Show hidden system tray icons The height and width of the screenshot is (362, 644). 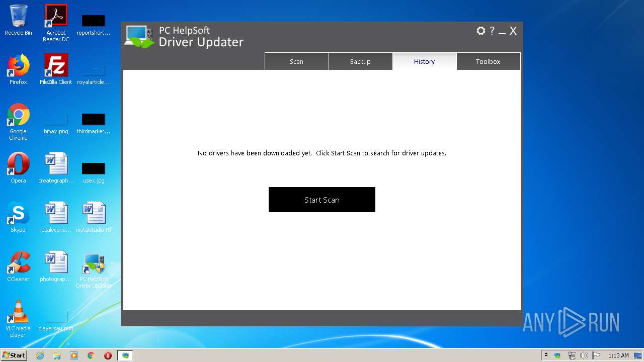pos(546,355)
